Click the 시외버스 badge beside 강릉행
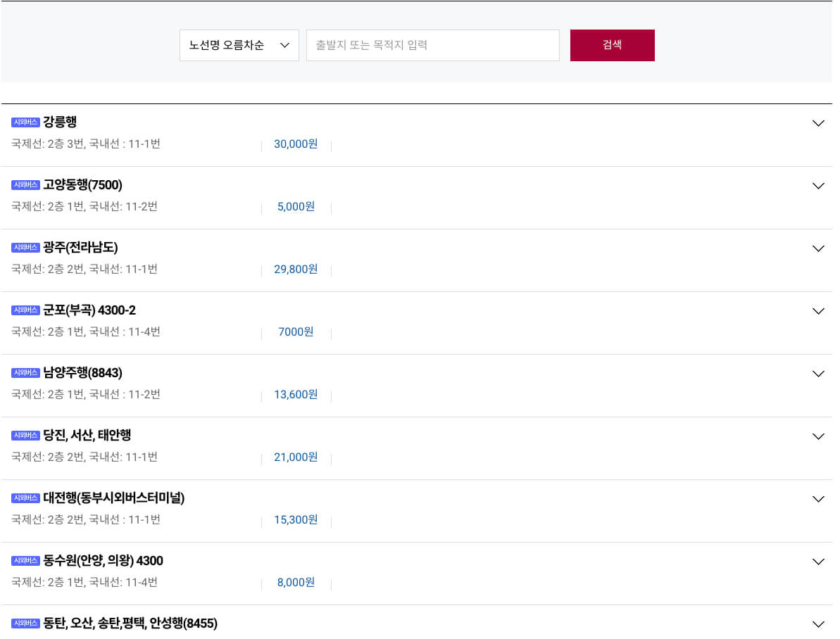Viewport: 840px width, 639px height. tap(26, 123)
